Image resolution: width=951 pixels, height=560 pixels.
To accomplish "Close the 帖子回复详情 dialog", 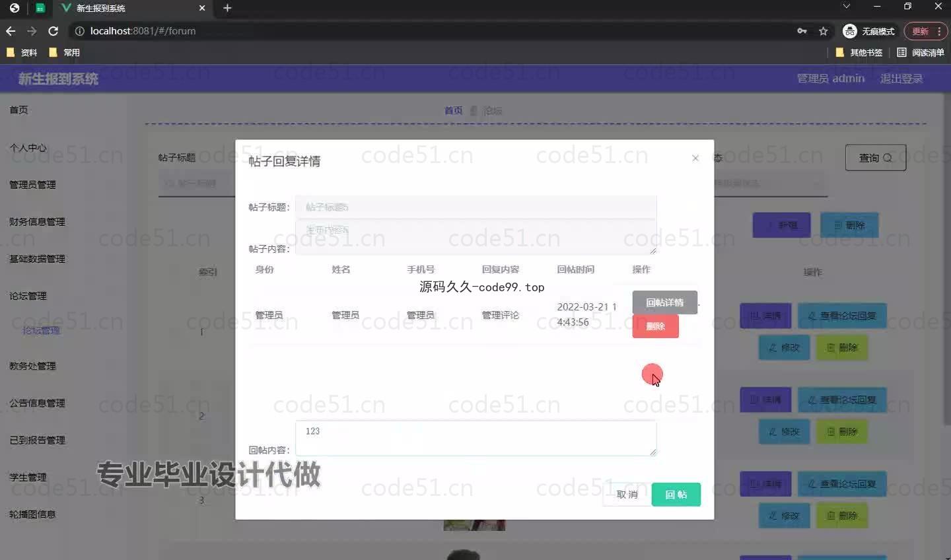I will click(695, 158).
